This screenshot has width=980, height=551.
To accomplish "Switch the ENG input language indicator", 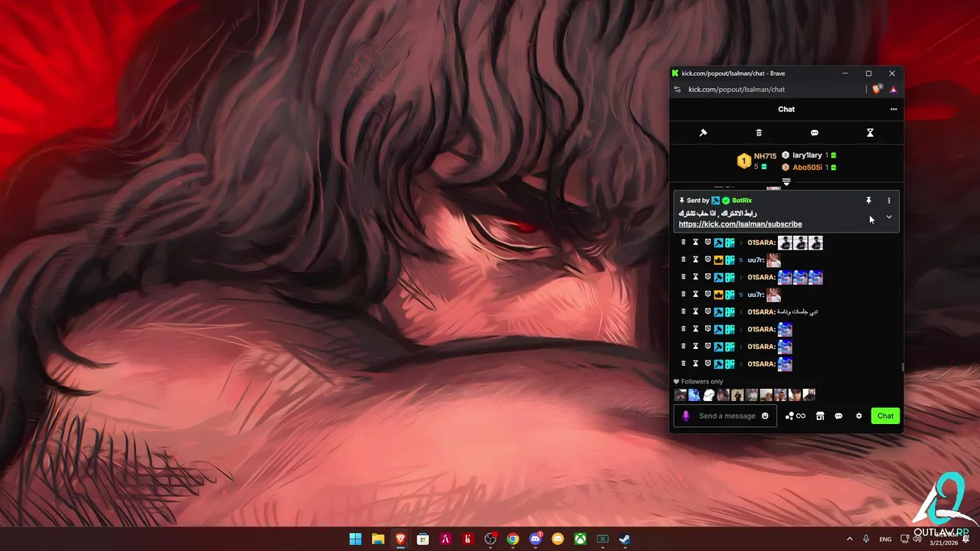I will click(885, 539).
